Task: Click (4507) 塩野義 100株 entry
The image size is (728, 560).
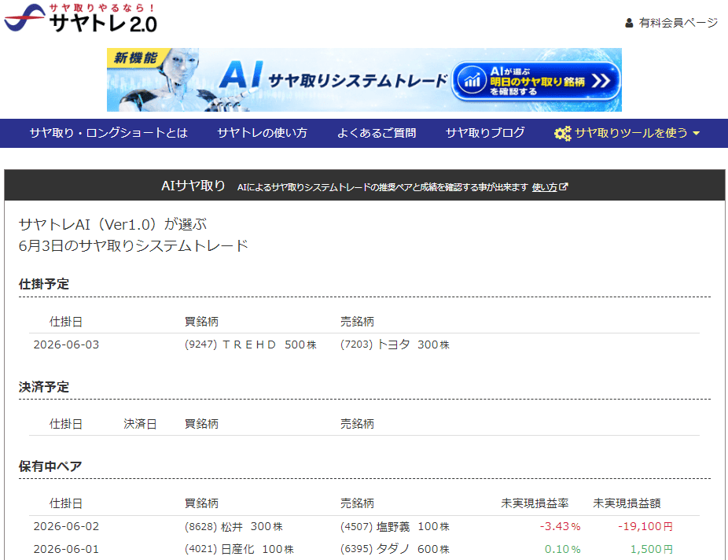Action: [395, 526]
